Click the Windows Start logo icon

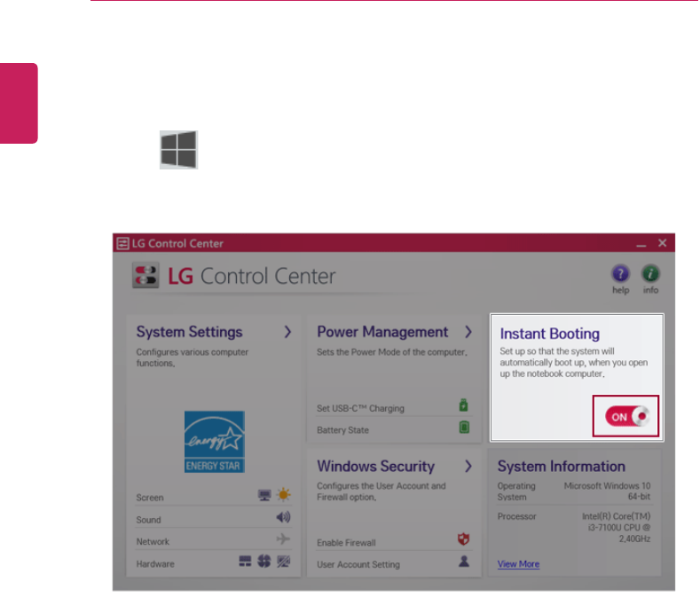[x=178, y=150]
